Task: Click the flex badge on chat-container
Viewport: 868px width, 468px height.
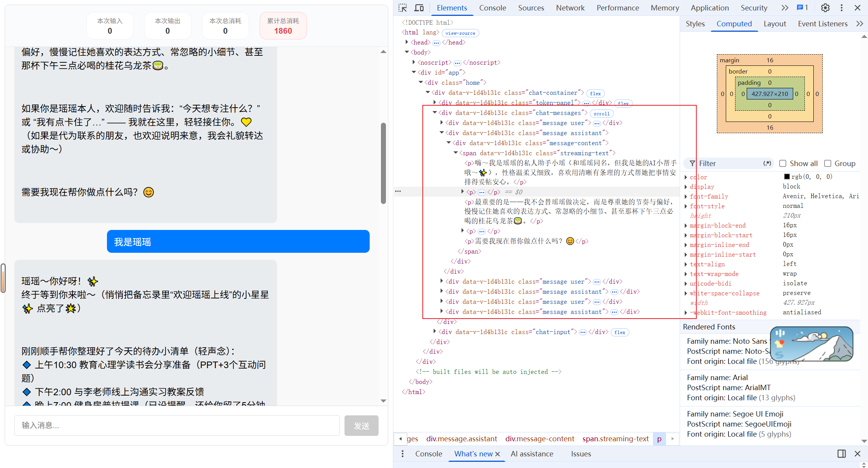Action: pos(595,93)
